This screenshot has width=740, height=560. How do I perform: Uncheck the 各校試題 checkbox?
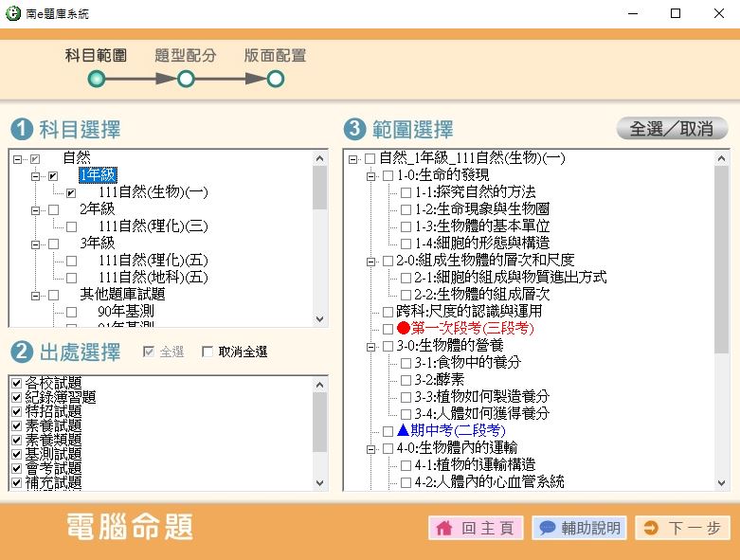coord(15,384)
